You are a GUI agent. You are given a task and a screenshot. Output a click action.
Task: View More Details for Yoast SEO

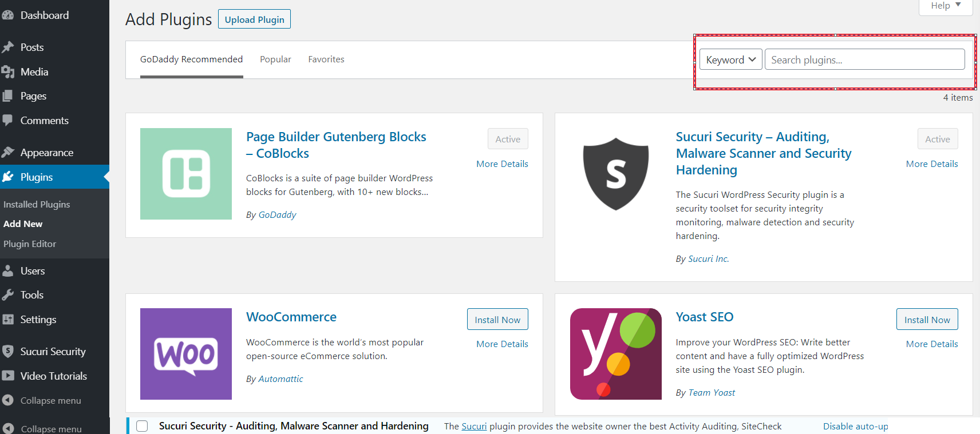(932, 344)
